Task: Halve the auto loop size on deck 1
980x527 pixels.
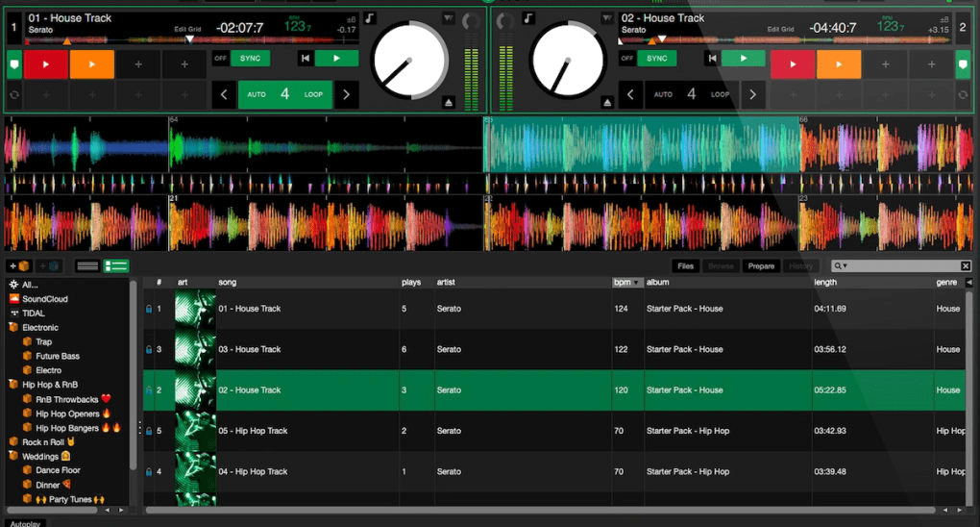Action: tap(224, 94)
